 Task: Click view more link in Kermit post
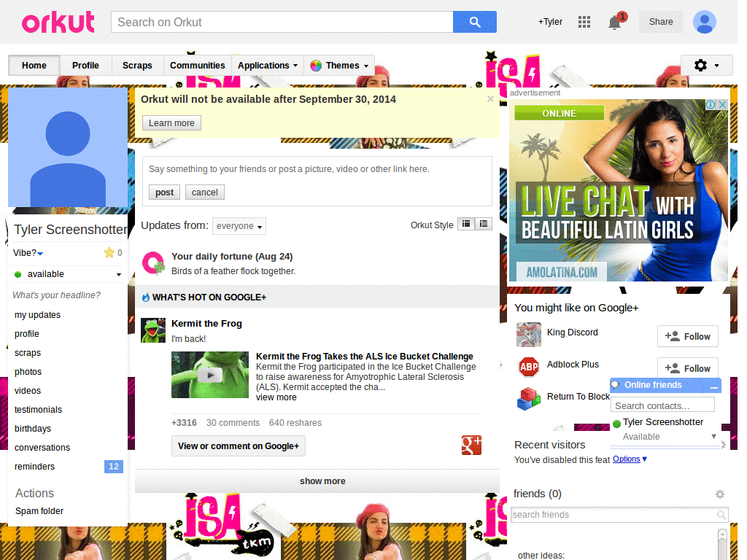[x=276, y=397]
